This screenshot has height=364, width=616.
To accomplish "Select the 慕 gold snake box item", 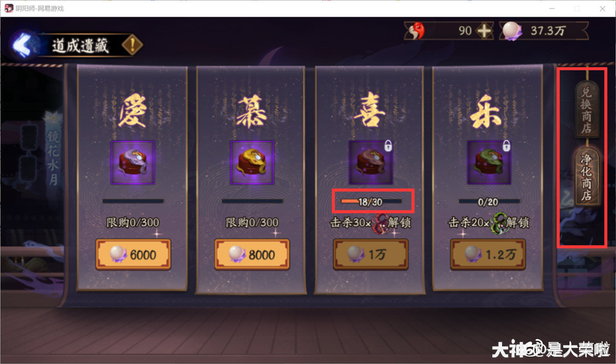I will tap(252, 162).
